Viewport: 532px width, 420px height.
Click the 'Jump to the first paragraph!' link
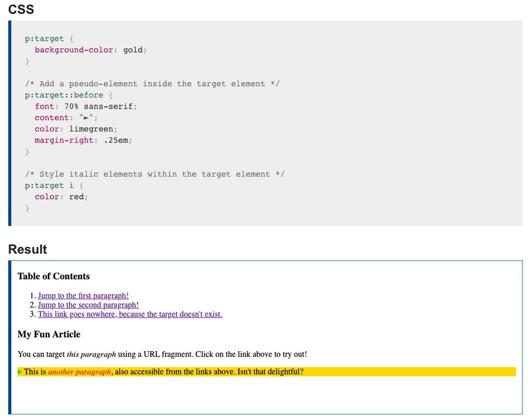[x=83, y=295]
